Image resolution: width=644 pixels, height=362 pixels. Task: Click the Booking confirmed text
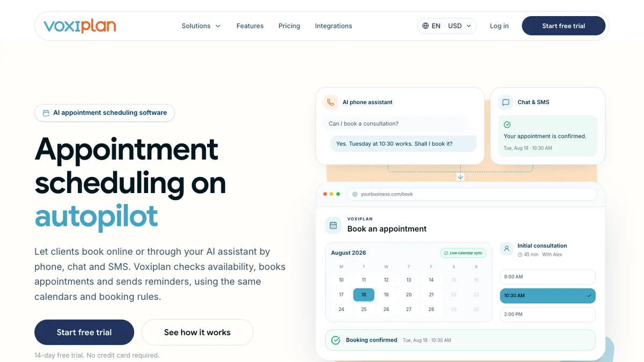click(x=371, y=340)
